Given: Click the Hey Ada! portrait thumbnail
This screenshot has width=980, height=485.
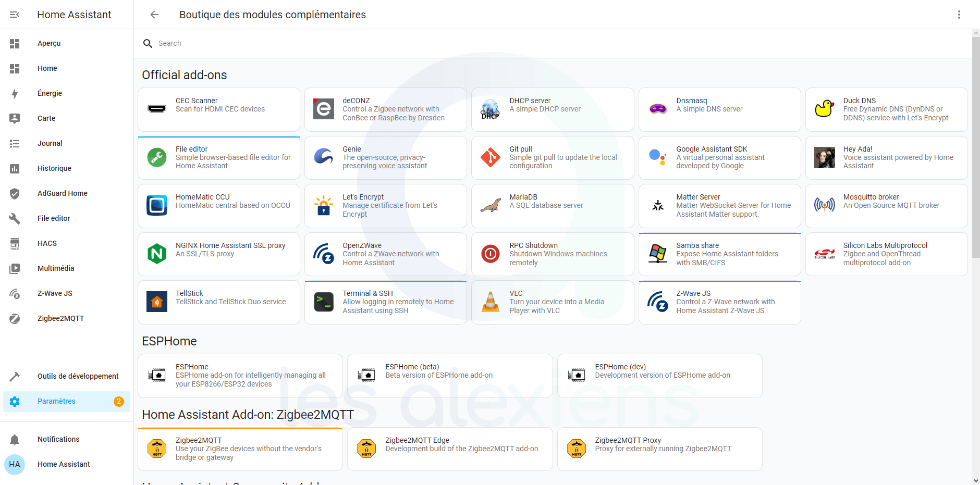Looking at the screenshot, I should pos(825,157).
